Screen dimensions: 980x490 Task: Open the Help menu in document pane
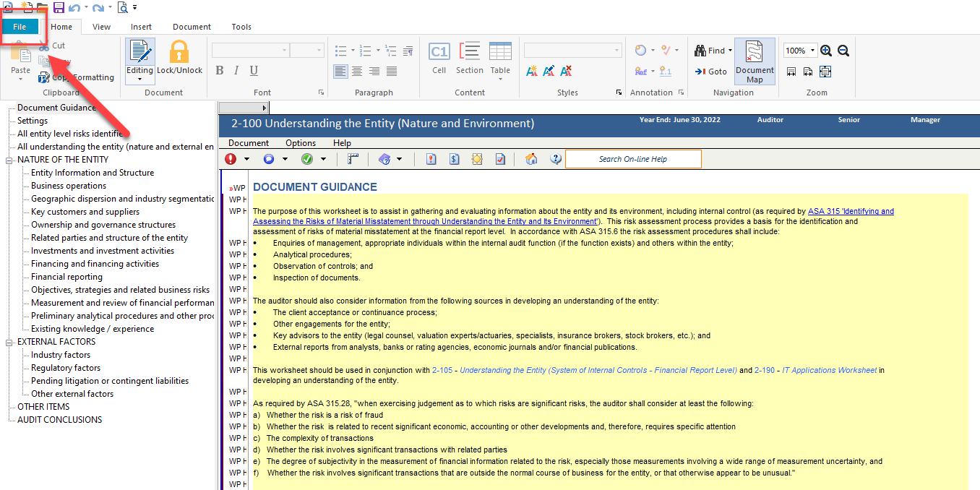[x=342, y=143]
